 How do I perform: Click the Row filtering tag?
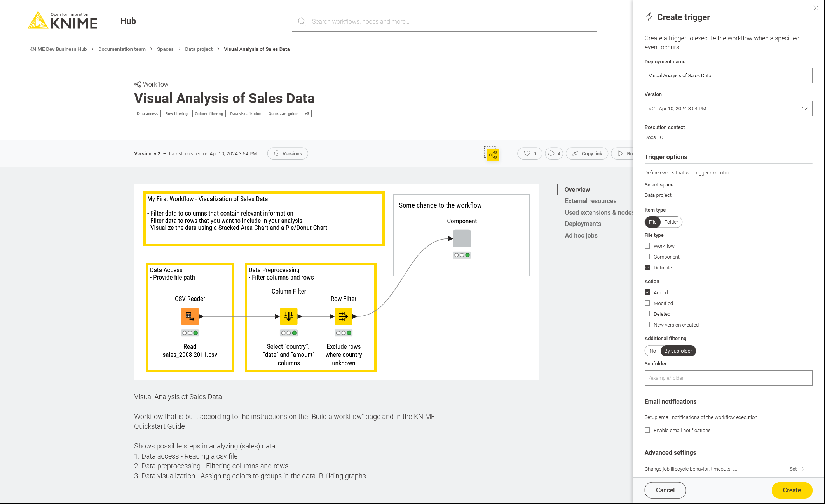[x=176, y=113]
